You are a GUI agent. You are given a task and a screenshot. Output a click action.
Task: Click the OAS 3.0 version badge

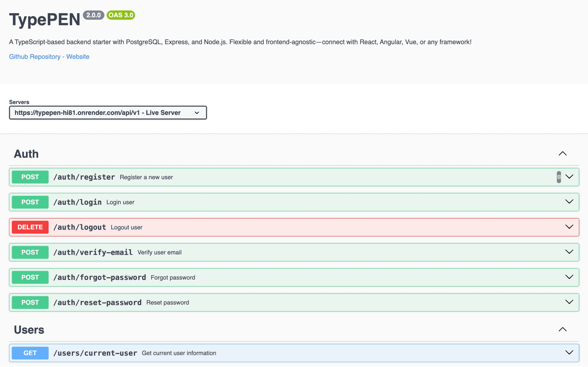pyautogui.click(x=121, y=15)
